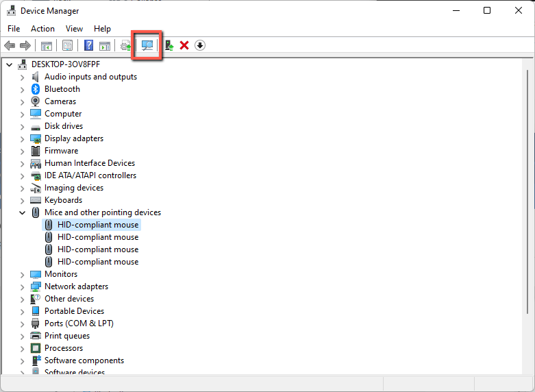Click the Update device driver gear icon
This screenshot has height=392, width=535.
[x=125, y=45]
